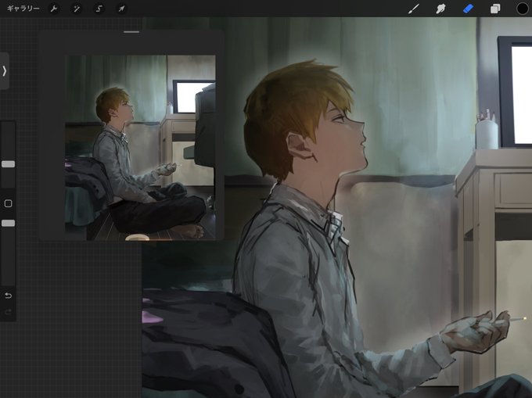Open the Actions wrench menu
The height and width of the screenshot is (398, 532).
pyautogui.click(x=54, y=9)
